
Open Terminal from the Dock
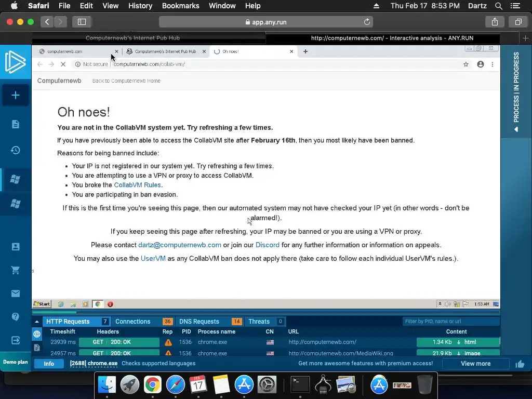300,384
